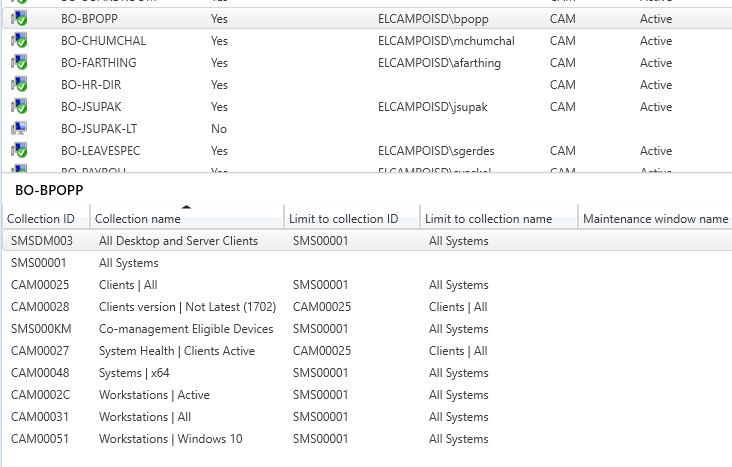
Task: Select collection ID CAM0002C
Action: point(40,394)
